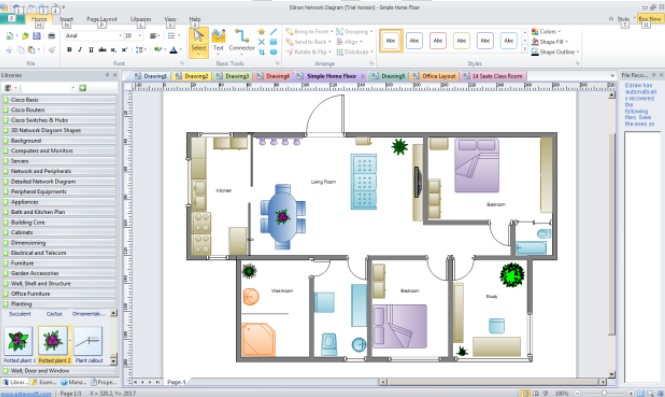Activate the Text tool
Viewport: 665px width, 397px height.
pyautogui.click(x=218, y=41)
